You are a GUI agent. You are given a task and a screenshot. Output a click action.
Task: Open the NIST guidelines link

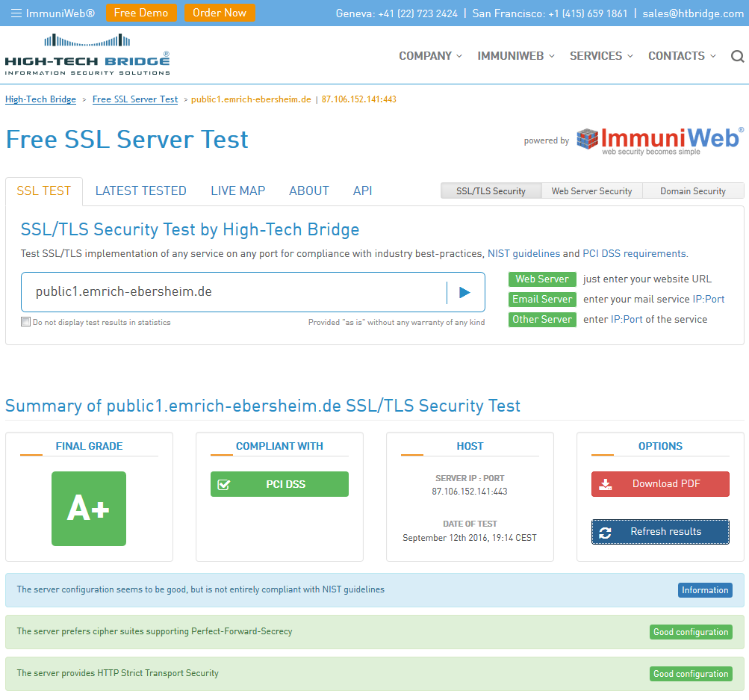[523, 254]
